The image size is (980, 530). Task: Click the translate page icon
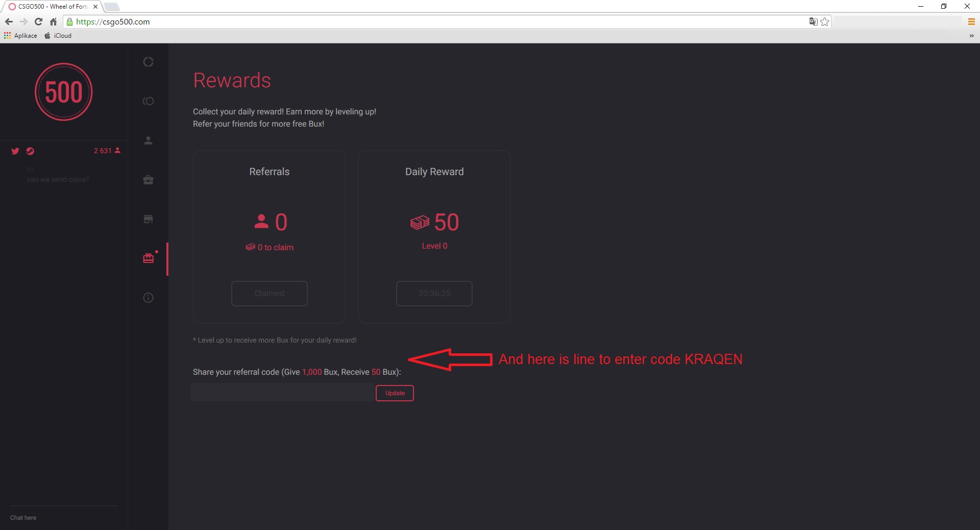point(813,21)
